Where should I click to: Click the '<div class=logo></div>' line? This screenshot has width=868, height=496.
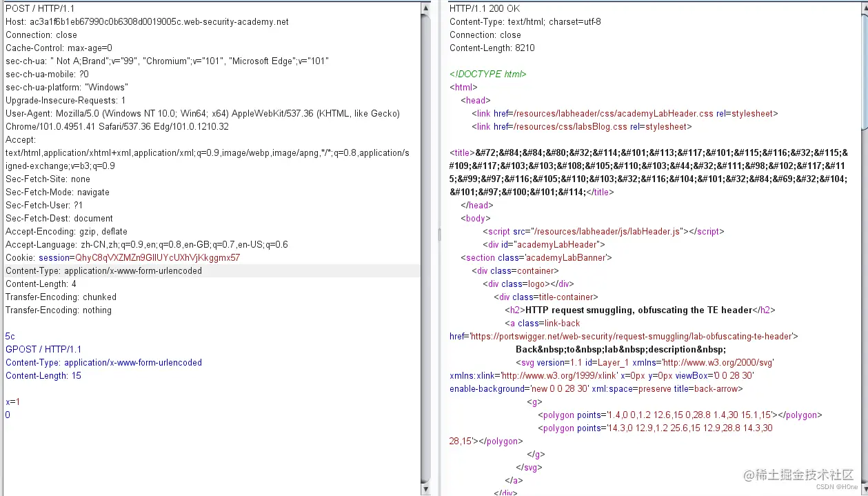click(528, 284)
